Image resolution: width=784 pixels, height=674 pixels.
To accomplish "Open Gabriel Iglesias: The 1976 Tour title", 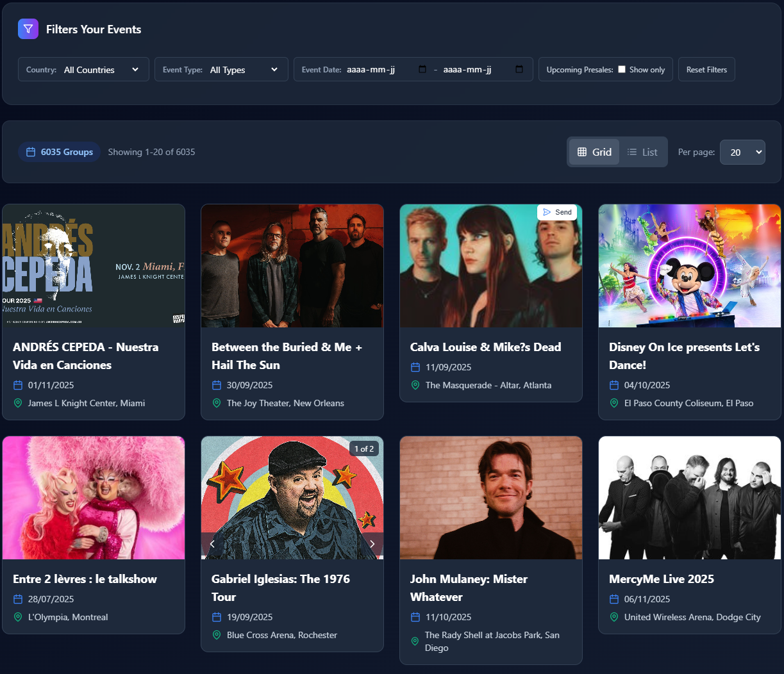I will (x=281, y=588).
